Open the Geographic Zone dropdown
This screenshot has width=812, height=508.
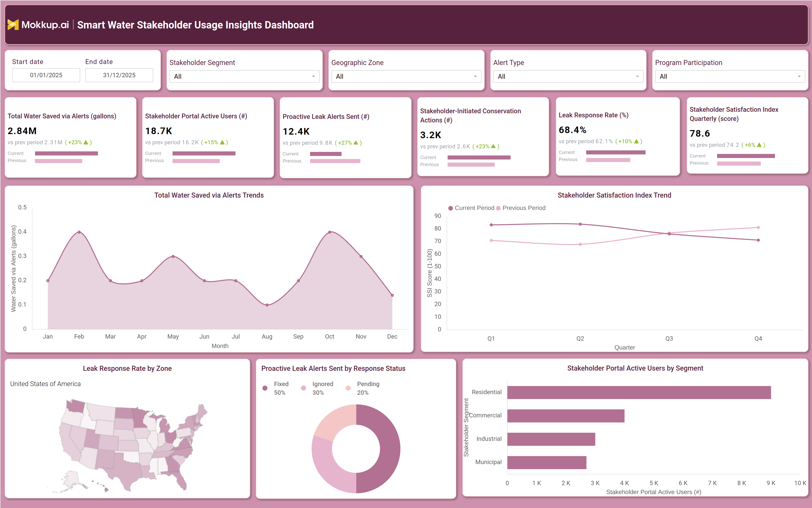click(x=406, y=77)
